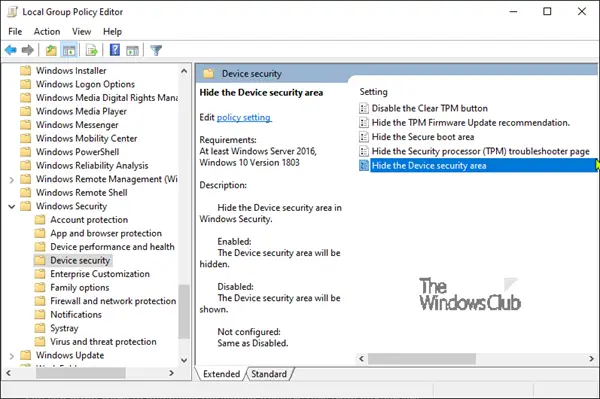Viewport: 600px width, 399px height.
Task: Select Hide the Device security area policy
Action: click(483, 166)
